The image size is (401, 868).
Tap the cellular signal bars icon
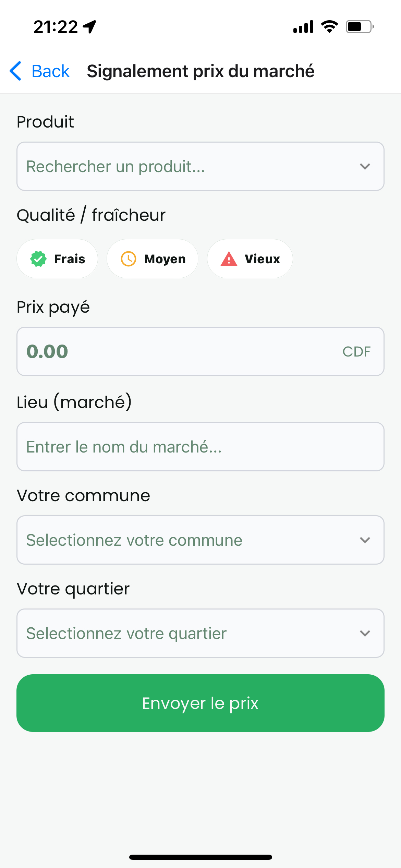(303, 27)
